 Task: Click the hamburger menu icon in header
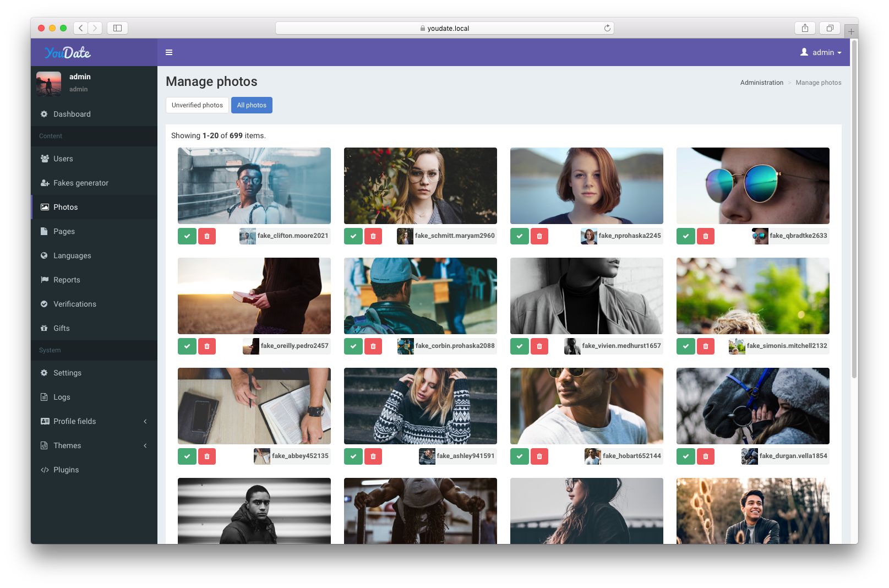[169, 52]
